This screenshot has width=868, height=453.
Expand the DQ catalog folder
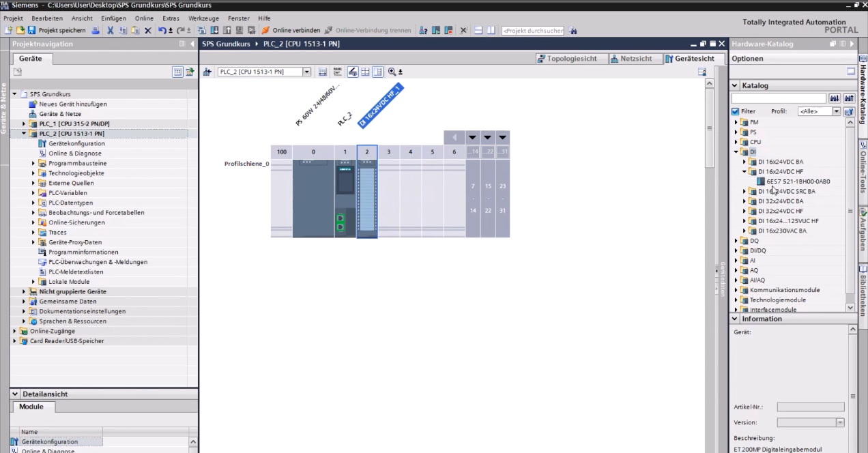(x=736, y=241)
